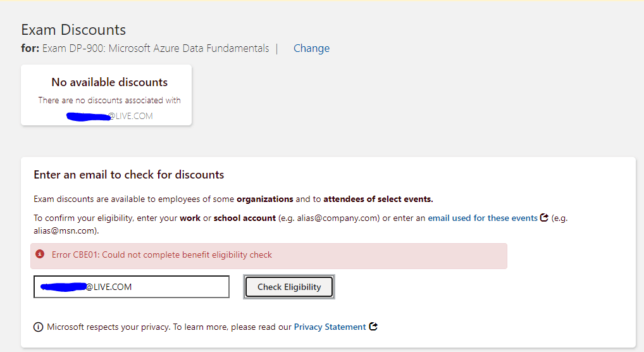The image size is (644, 352).
Task: Click the Change exam link
Action: [x=311, y=49]
